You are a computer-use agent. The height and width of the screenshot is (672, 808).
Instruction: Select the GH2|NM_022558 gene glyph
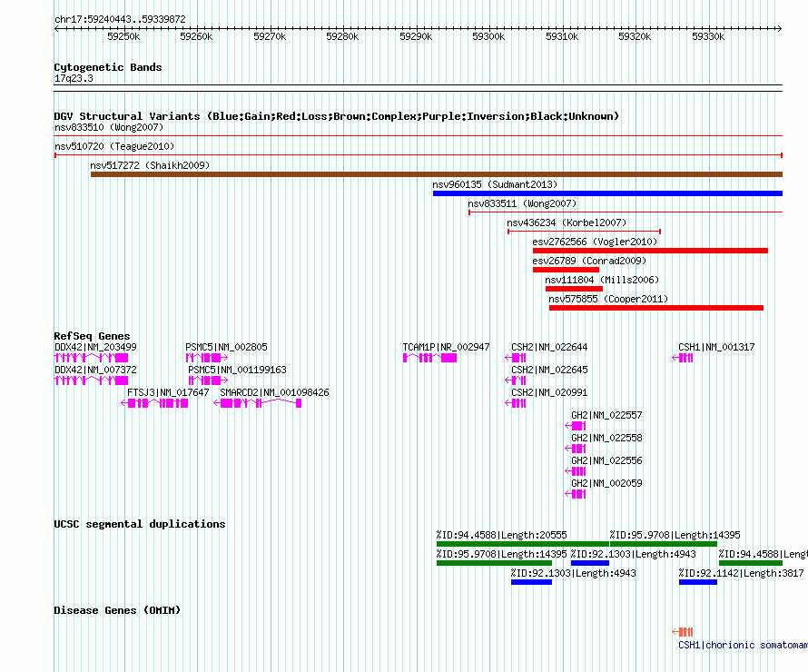coord(576,449)
